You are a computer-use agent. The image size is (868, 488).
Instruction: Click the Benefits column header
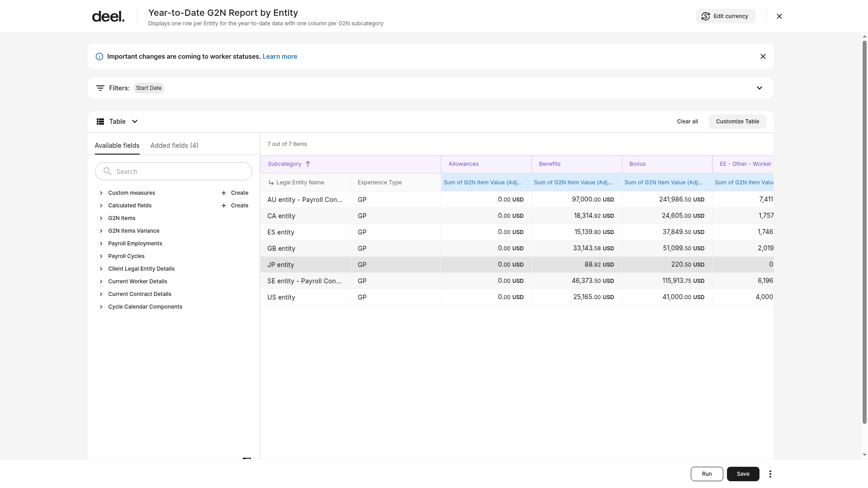[x=577, y=164]
